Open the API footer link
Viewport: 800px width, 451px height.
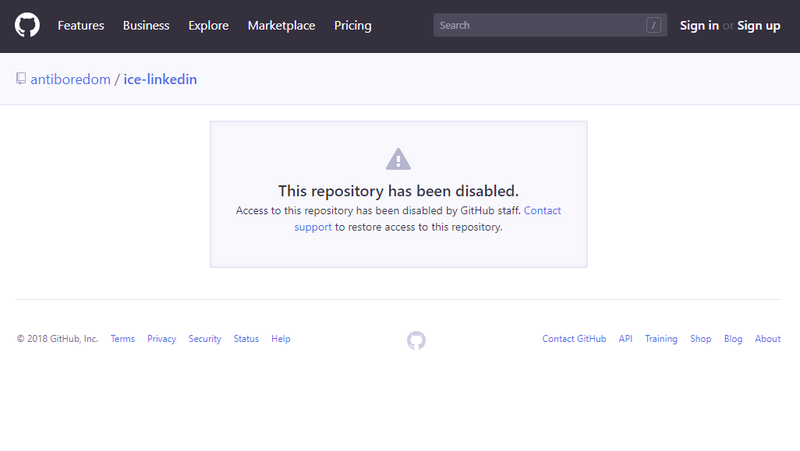pyautogui.click(x=626, y=339)
